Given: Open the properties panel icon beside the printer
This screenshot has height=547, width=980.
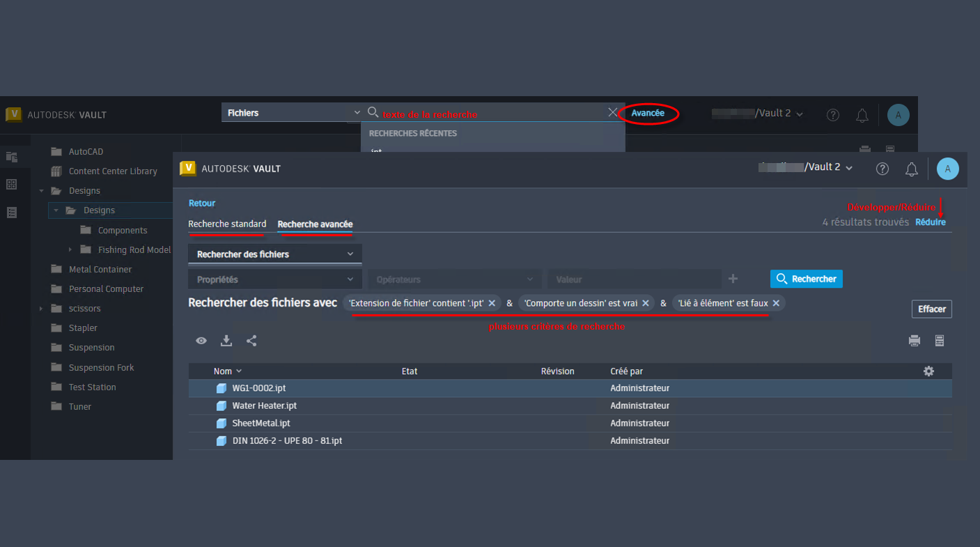Looking at the screenshot, I should 940,341.
